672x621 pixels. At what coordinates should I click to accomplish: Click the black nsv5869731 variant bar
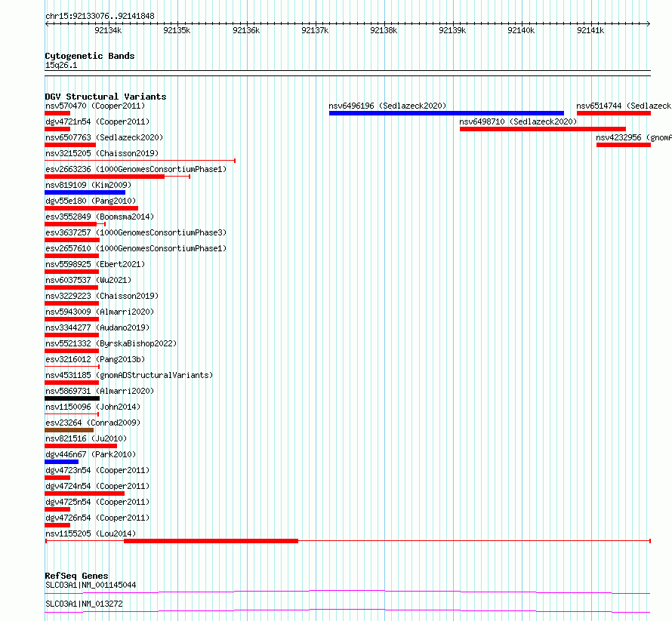(x=72, y=398)
